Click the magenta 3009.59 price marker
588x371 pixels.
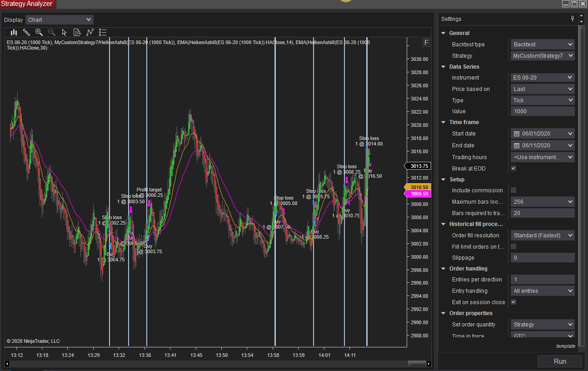(417, 194)
